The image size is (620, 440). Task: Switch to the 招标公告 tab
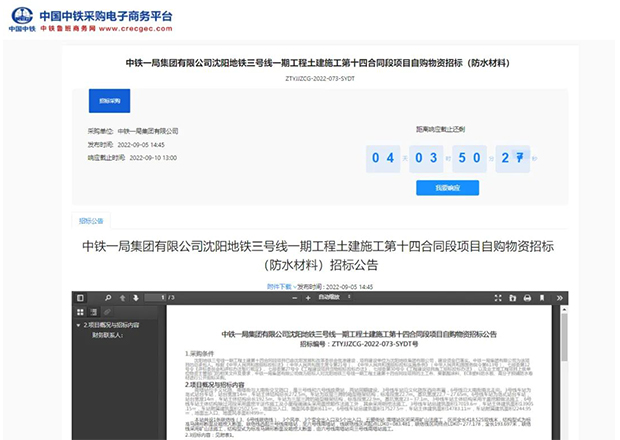point(91,221)
